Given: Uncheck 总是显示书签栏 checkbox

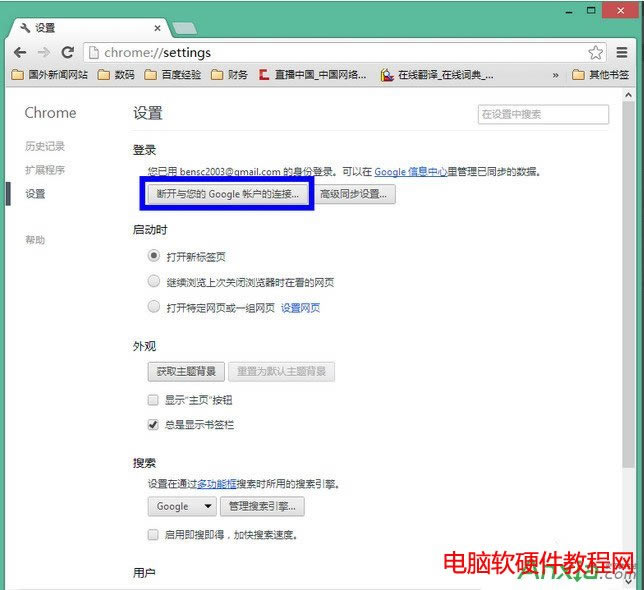Looking at the screenshot, I should [153, 425].
